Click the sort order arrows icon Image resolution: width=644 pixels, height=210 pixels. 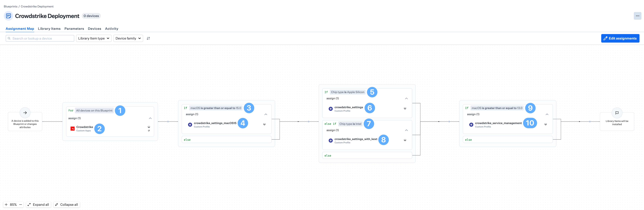(x=148, y=38)
